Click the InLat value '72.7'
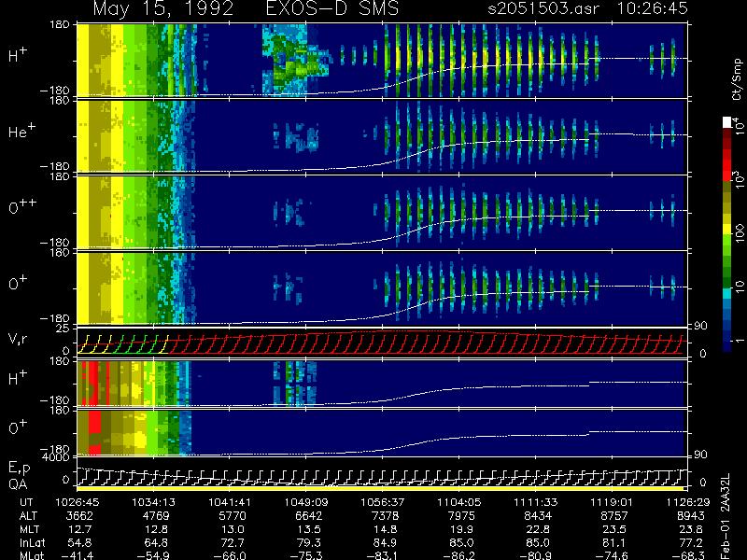The image size is (747, 560). pyautogui.click(x=233, y=543)
